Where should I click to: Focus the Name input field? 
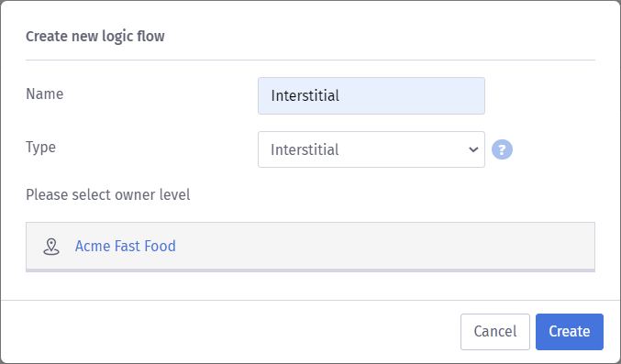[371, 96]
